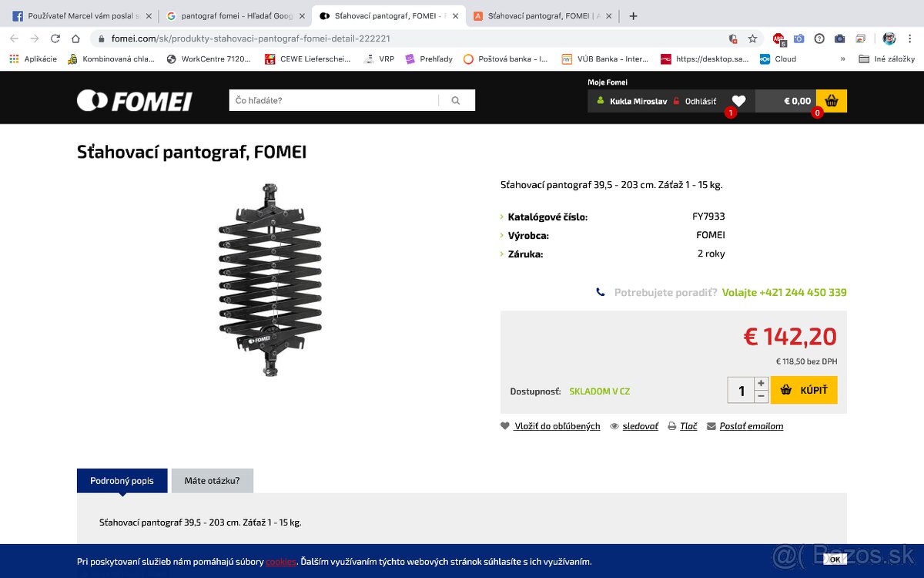Bookmark this page with the star icon
This screenshot has height=578, width=924.
point(752,39)
